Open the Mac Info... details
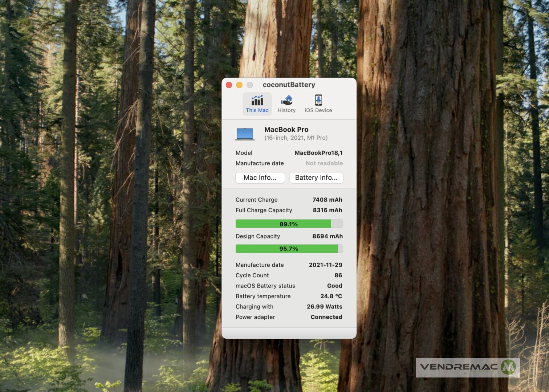 click(260, 177)
